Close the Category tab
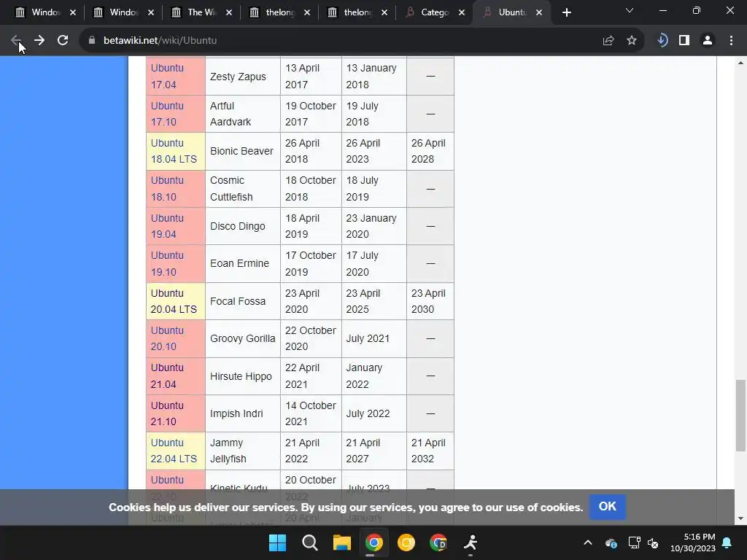The image size is (747, 560). [x=462, y=12]
